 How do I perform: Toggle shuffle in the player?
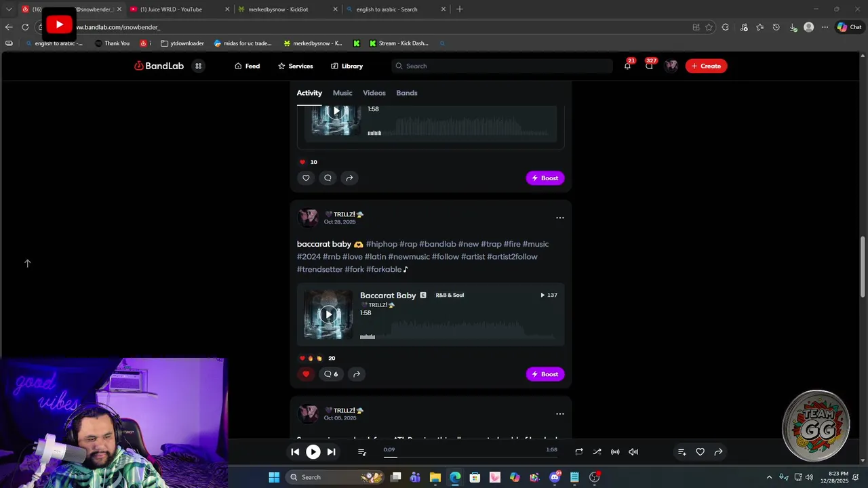(x=597, y=452)
